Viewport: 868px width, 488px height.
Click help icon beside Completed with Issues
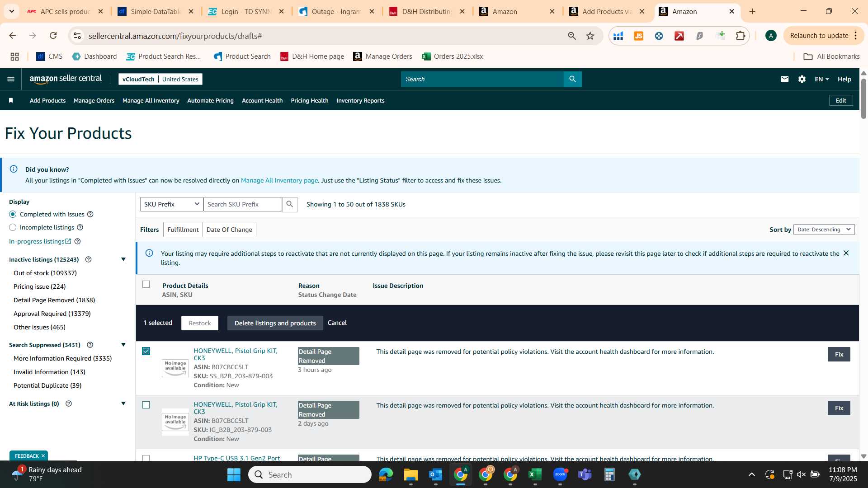(90, 214)
